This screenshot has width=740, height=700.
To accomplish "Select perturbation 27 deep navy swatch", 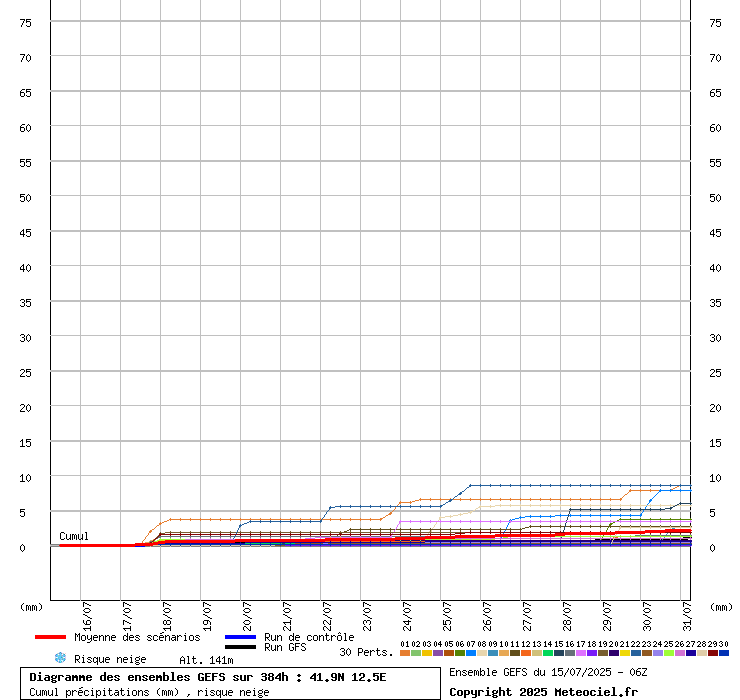I will pos(690,653).
